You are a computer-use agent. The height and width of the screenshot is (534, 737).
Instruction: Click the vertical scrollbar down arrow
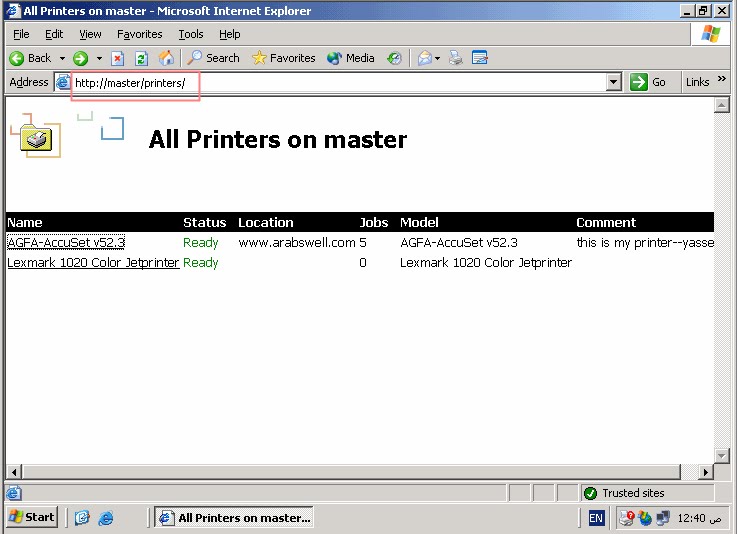pos(721,455)
